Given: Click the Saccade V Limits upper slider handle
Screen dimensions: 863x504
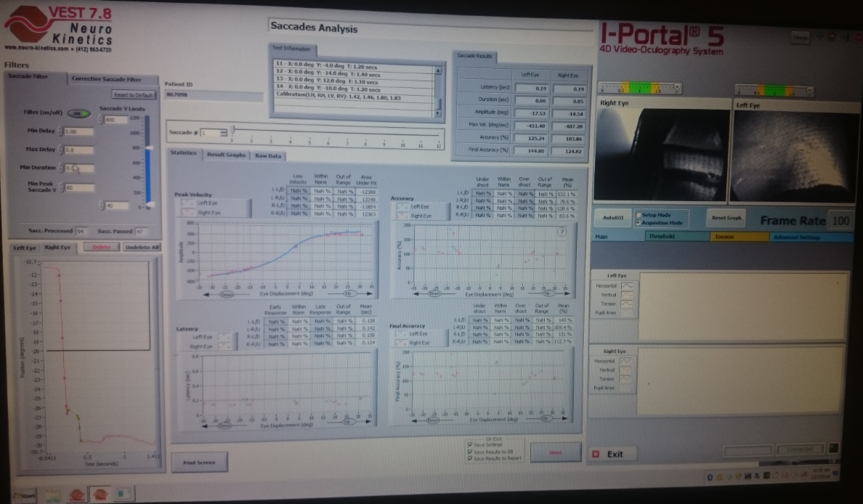Looking at the screenshot, I should [x=149, y=148].
